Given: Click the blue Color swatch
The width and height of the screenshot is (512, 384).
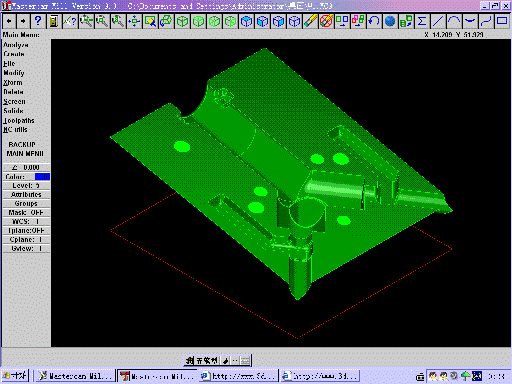Looking at the screenshot, I should [x=42, y=177].
